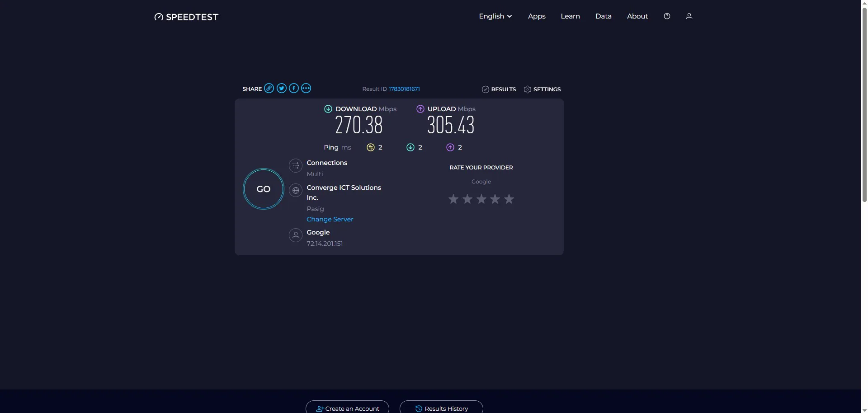Start the test with GO button
Viewport: 868px width, 413px height.
pyautogui.click(x=264, y=189)
